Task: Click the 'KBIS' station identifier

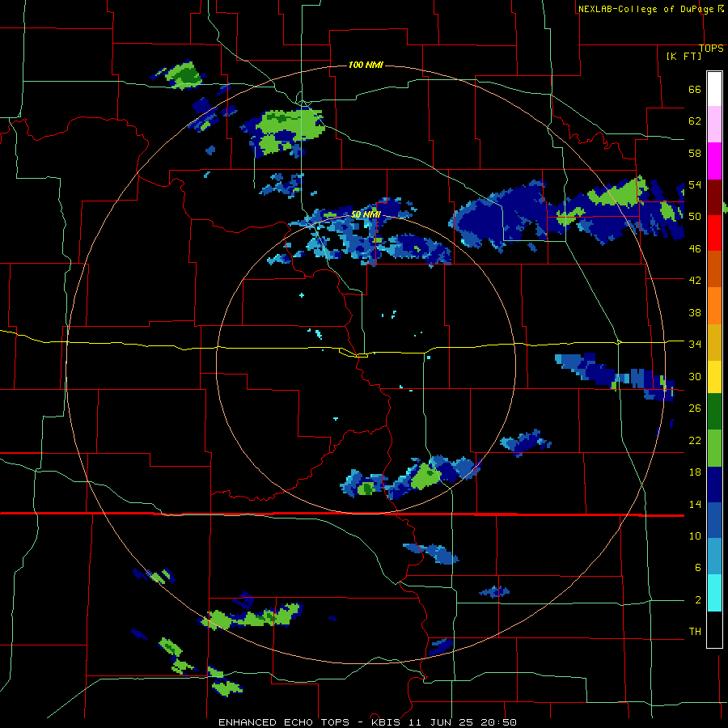Action: point(387,722)
